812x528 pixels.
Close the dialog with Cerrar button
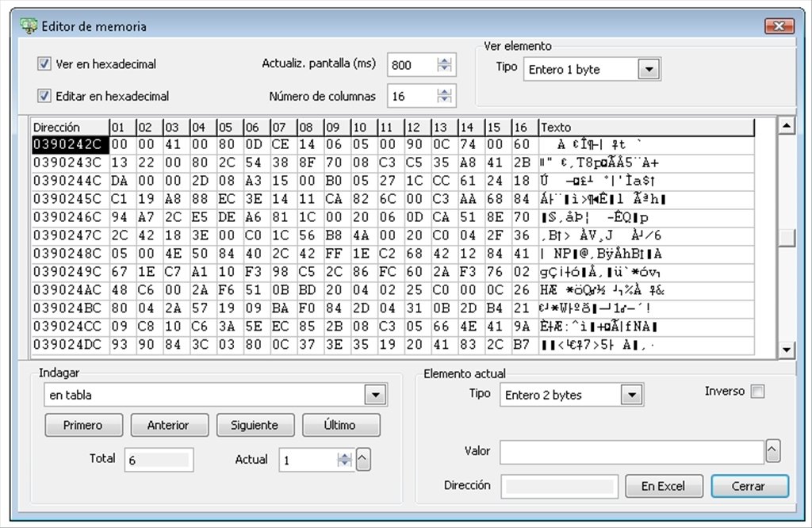[x=749, y=486]
